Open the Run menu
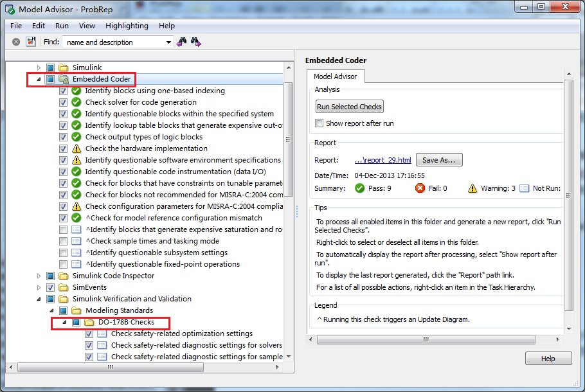The height and width of the screenshot is (392, 585). click(x=62, y=26)
